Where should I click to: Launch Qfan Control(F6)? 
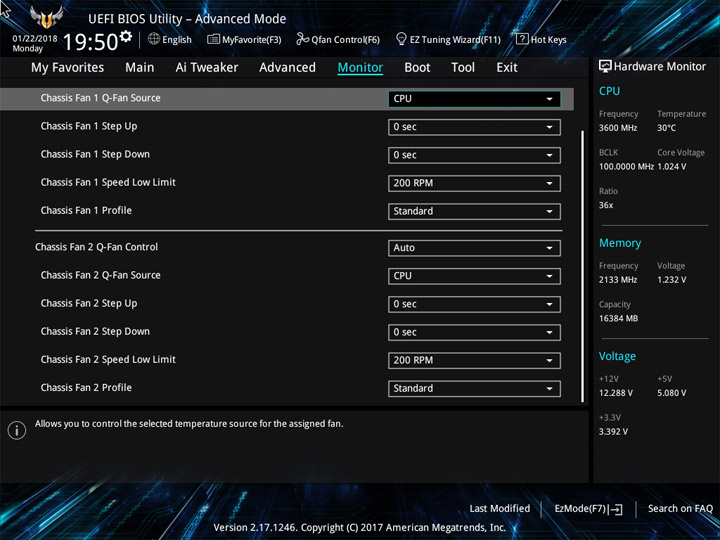point(338,39)
